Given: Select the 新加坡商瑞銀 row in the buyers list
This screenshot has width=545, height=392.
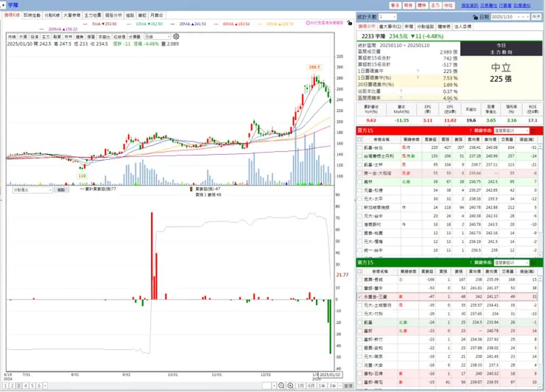Looking at the screenshot, I should coord(447,207).
